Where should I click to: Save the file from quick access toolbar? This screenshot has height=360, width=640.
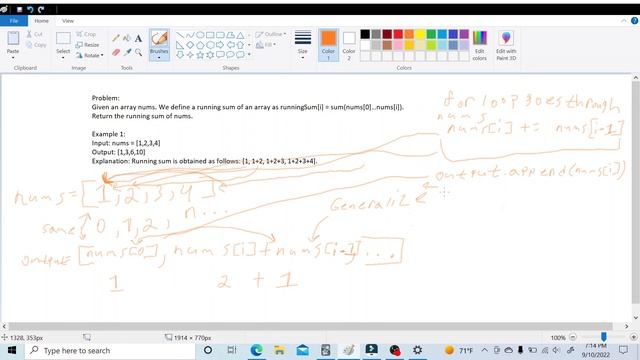(x=19, y=9)
